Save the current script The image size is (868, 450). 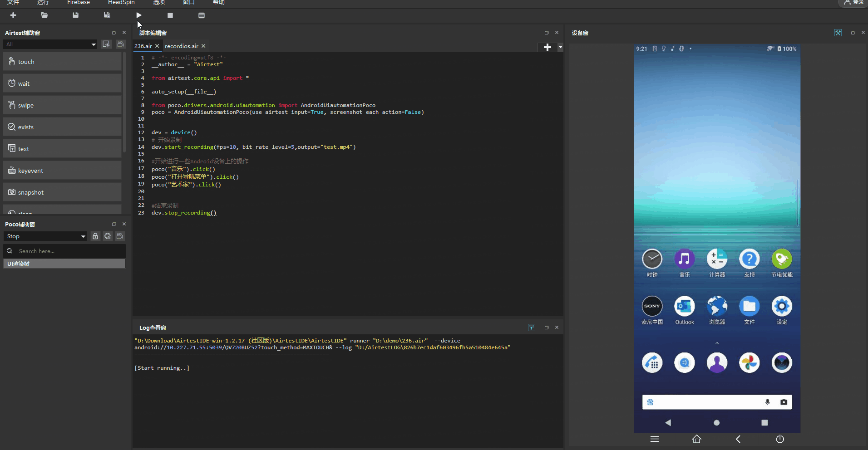(75, 15)
